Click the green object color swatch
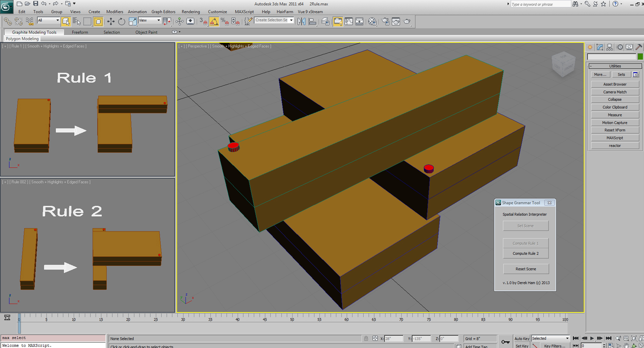Screen dimensions: 644x348 pos(640,57)
